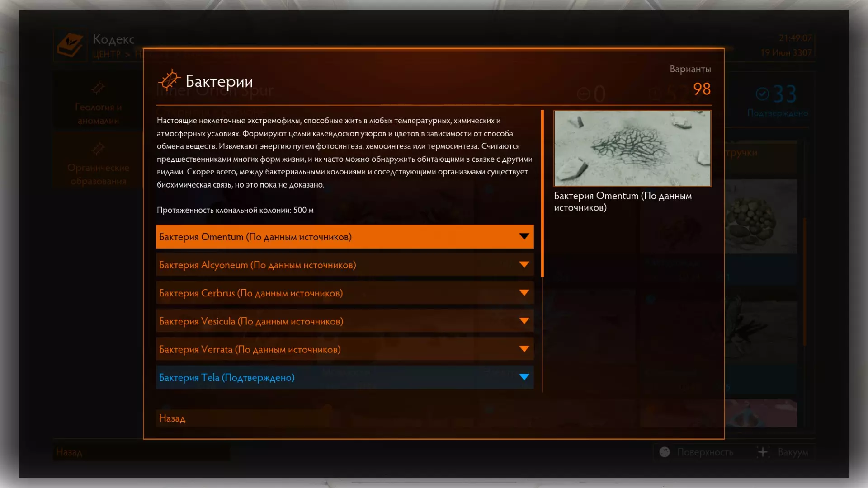868x488 pixels.
Task: Click the Geology and anomalies category icon
Action: 98,88
